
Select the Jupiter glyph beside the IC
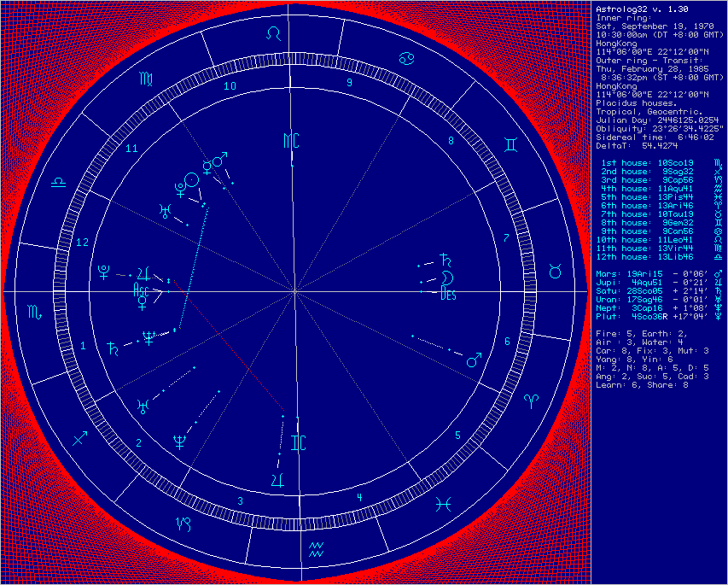[278, 477]
